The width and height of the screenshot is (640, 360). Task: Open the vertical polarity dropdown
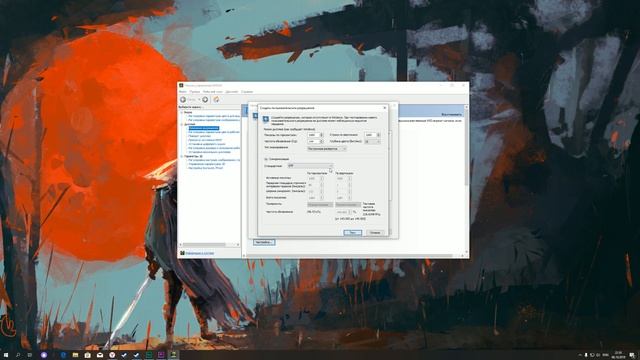[348, 204]
